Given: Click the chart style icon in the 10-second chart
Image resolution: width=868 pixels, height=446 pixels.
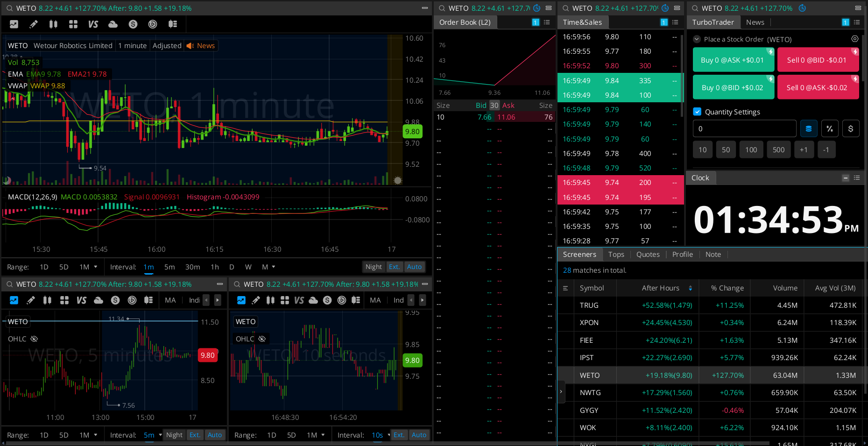Looking at the screenshot, I should [x=241, y=300].
